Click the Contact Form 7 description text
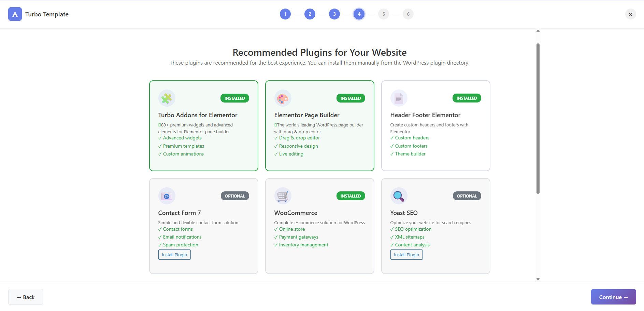 tap(198, 223)
